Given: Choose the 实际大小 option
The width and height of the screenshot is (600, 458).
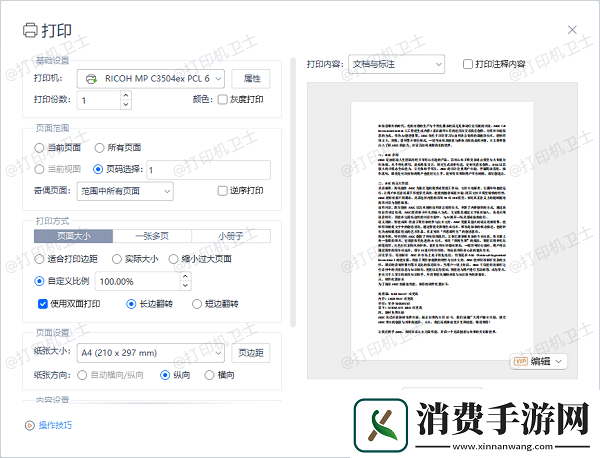Looking at the screenshot, I should point(117,259).
